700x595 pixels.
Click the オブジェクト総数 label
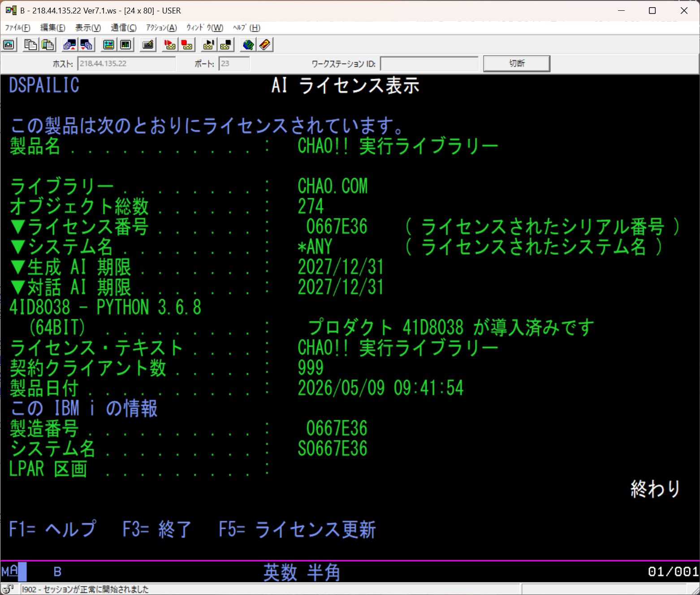click(79, 206)
